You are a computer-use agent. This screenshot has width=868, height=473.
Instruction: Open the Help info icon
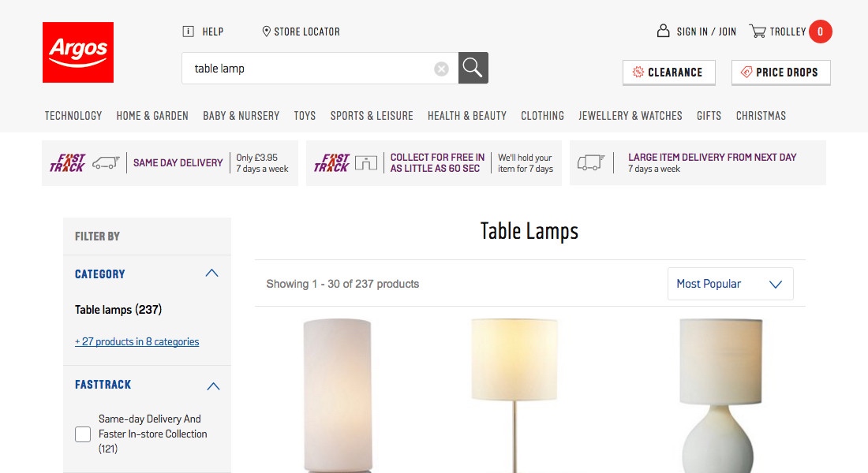coord(188,32)
